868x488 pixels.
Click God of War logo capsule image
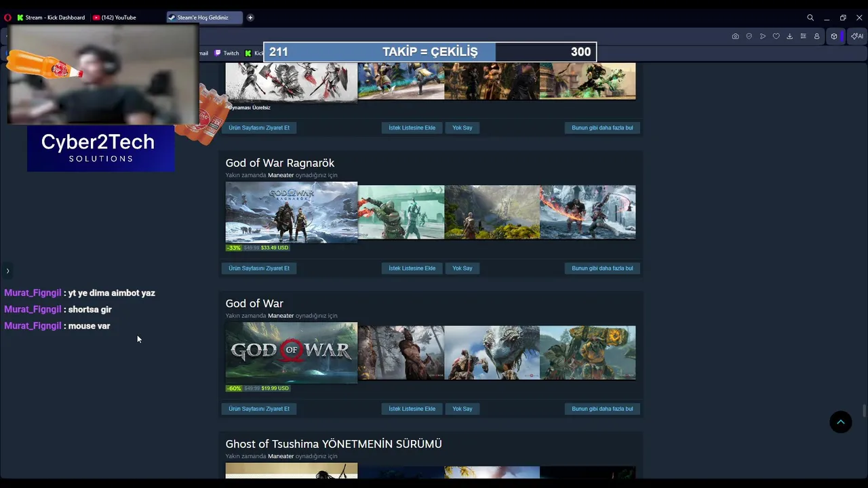pyautogui.click(x=292, y=352)
